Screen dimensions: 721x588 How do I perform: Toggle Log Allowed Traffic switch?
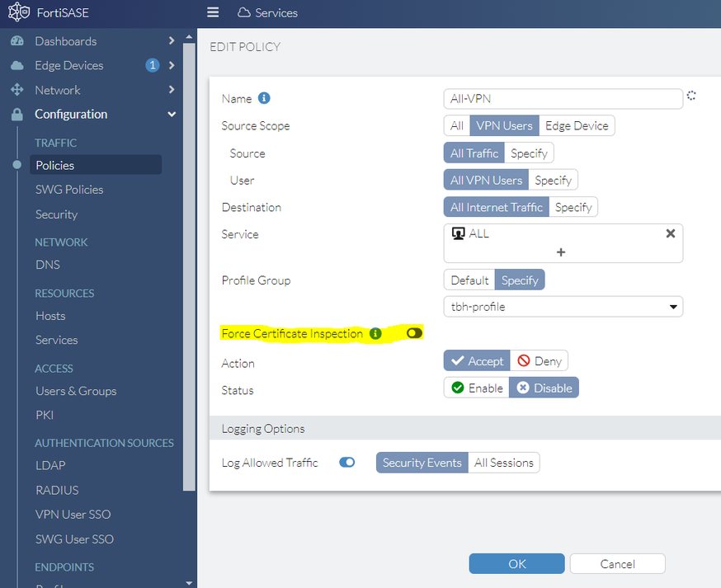[347, 462]
